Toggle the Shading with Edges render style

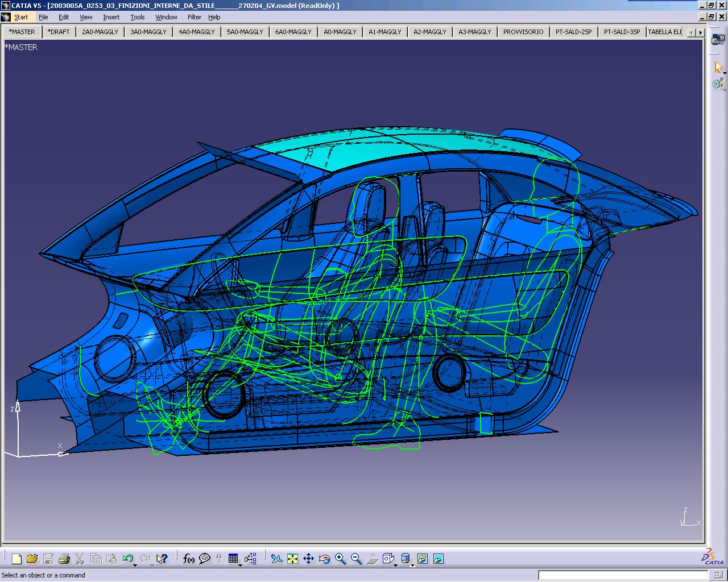point(421,559)
